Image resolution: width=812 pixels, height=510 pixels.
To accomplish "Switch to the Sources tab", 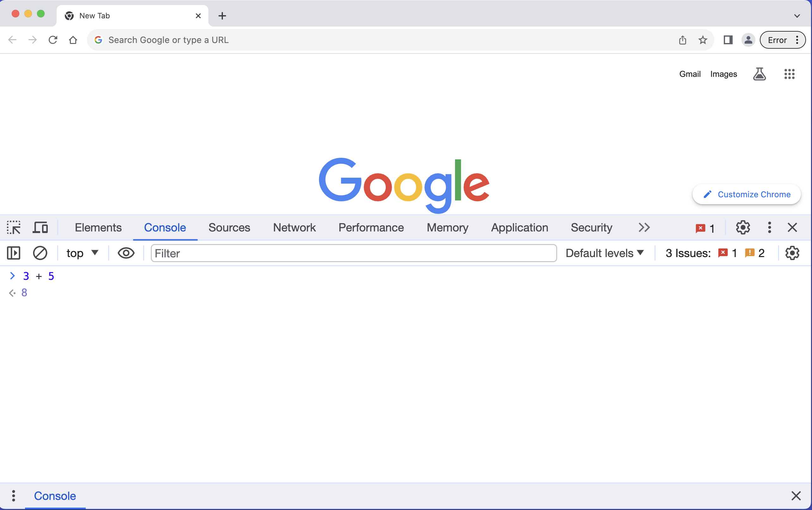I will pos(229,228).
